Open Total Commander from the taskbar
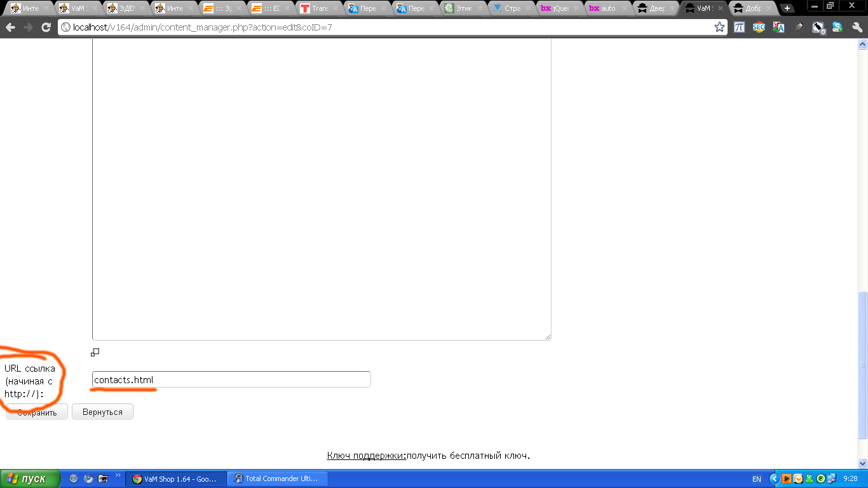 [276, 479]
